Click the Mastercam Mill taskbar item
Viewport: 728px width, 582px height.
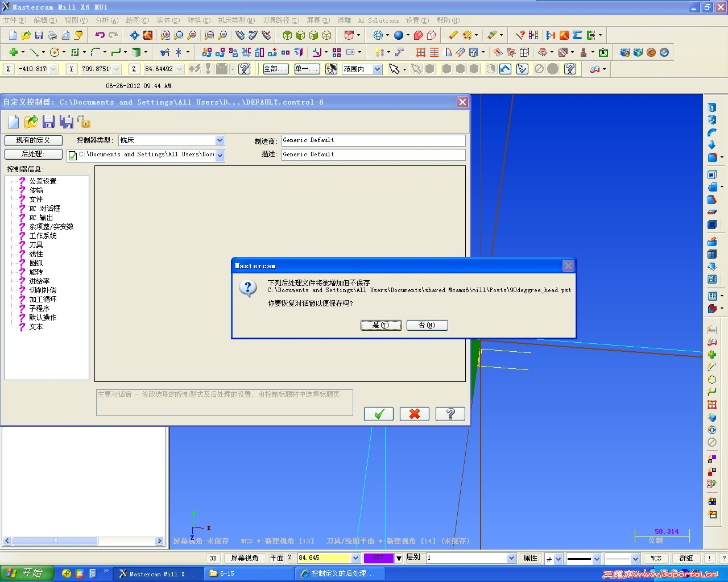pos(157,573)
